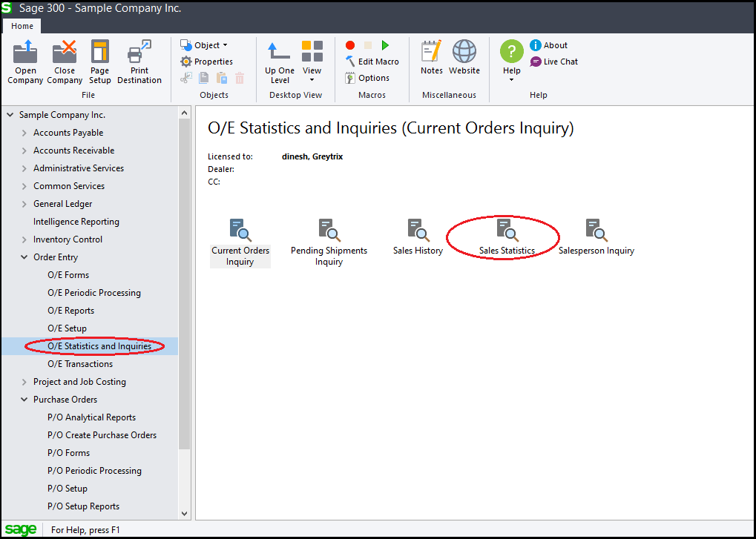Select O/E Periodic Processing
The height and width of the screenshot is (539, 756).
tap(94, 293)
